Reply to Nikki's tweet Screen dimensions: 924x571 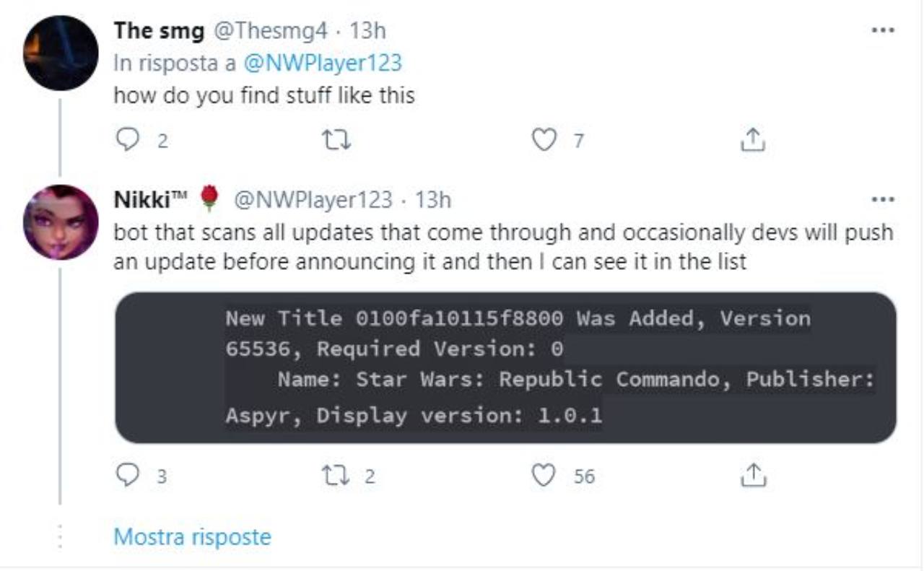point(128,475)
